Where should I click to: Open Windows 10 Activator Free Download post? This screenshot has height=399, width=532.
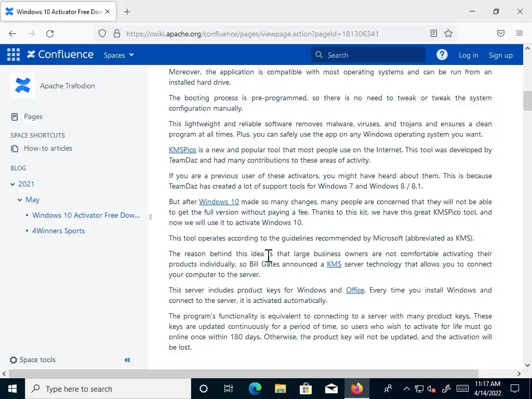click(86, 215)
